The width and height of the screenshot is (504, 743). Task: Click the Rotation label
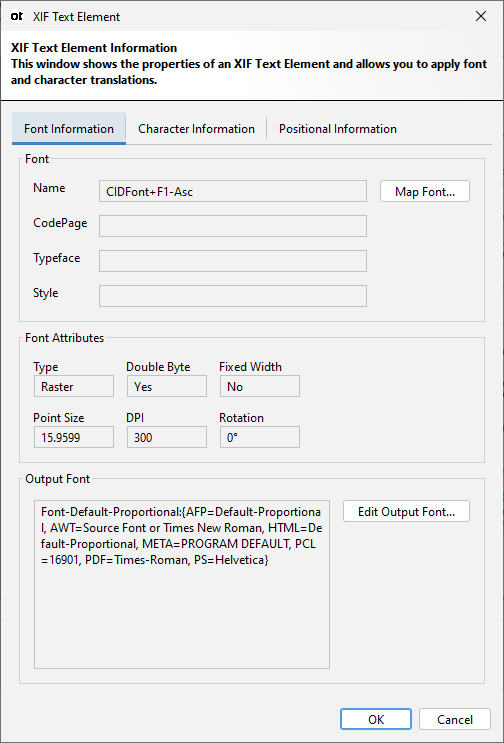click(x=241, y=418)
